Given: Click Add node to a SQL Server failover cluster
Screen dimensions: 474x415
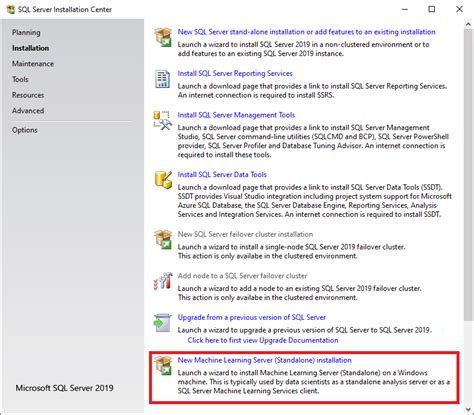Looking at the screenshot, I should tap(242, 276).
